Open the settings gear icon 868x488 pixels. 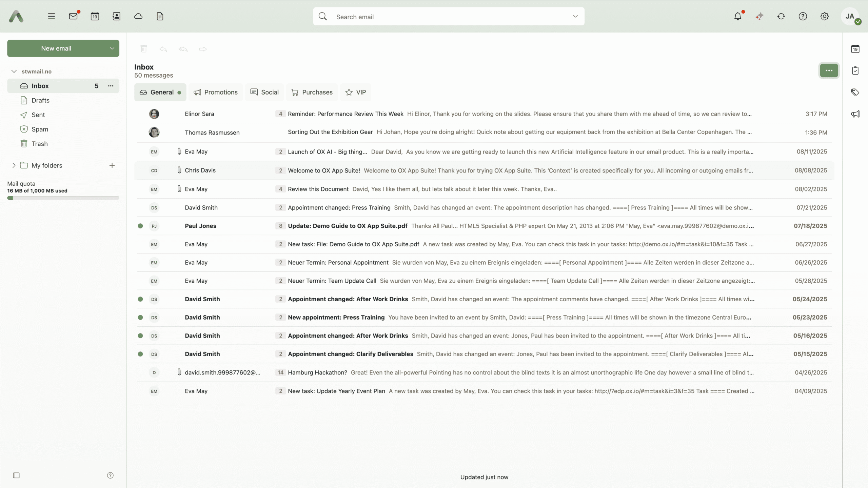pyautogui.click(x=825, y=16)
